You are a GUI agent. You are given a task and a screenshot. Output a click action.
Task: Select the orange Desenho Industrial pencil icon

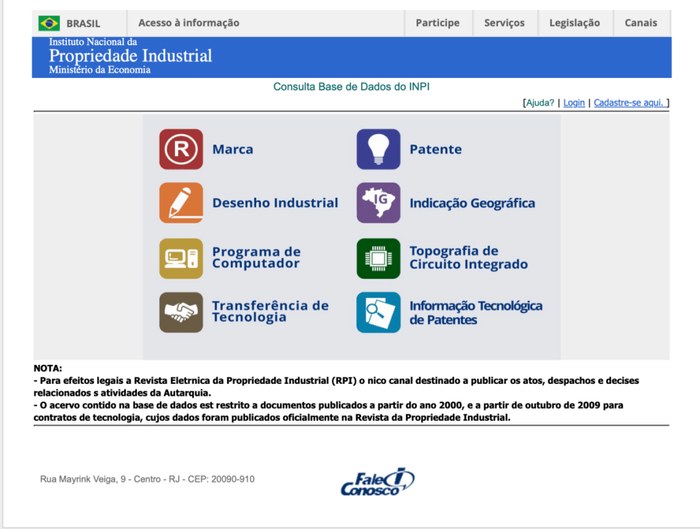pyautogui.click(x=181, y=203)
